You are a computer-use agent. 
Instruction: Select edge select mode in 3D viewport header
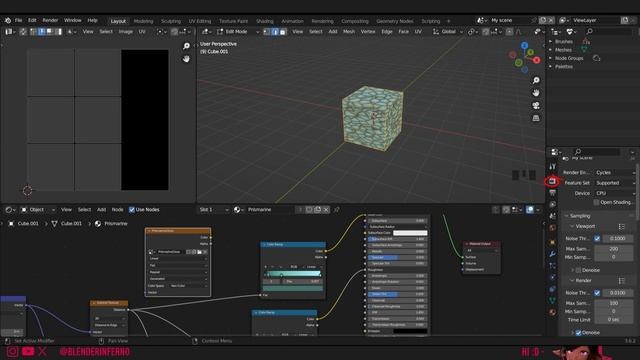pos(275,31)
